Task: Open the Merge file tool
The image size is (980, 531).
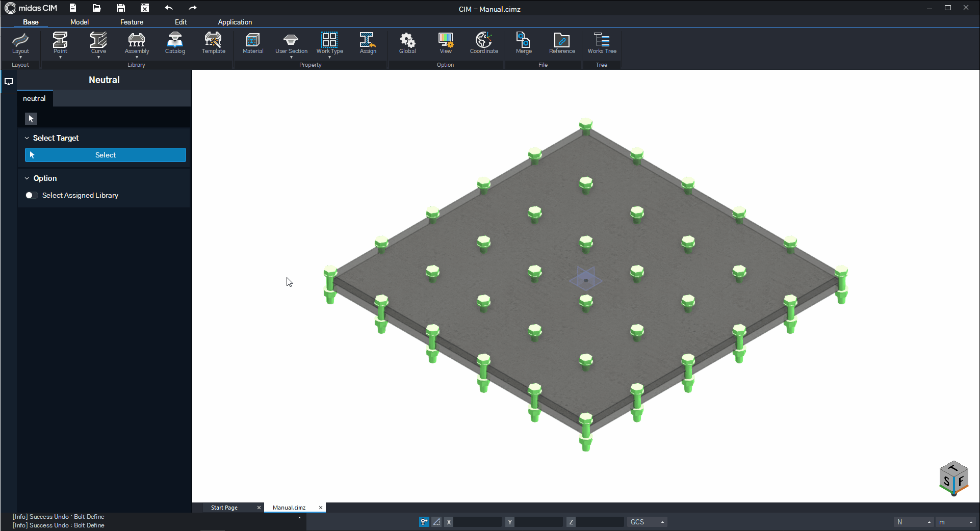Action: tap(524, 43)
